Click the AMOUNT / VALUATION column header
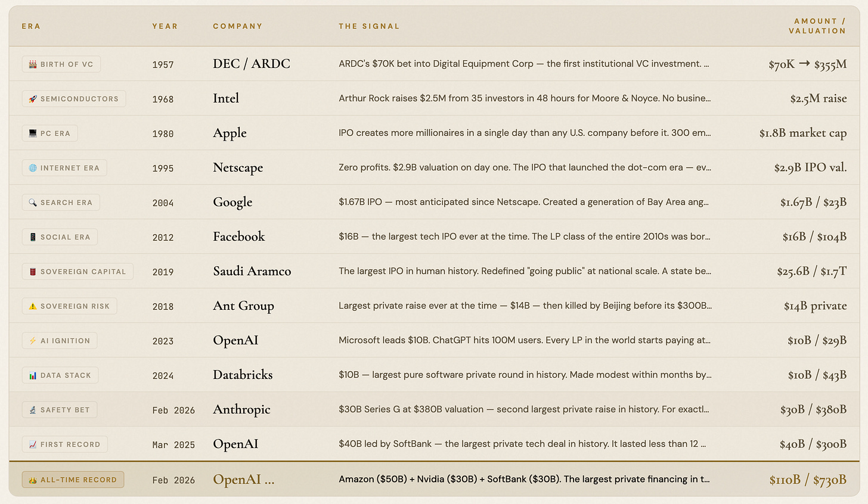This screenshot has width=868, height=504. [817, 26]
